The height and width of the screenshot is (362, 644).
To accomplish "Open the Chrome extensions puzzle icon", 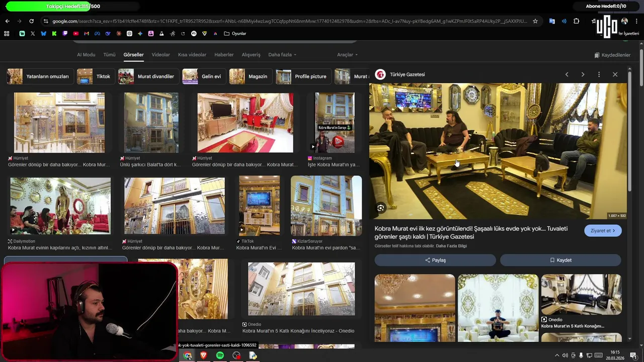I will (577, 21).
